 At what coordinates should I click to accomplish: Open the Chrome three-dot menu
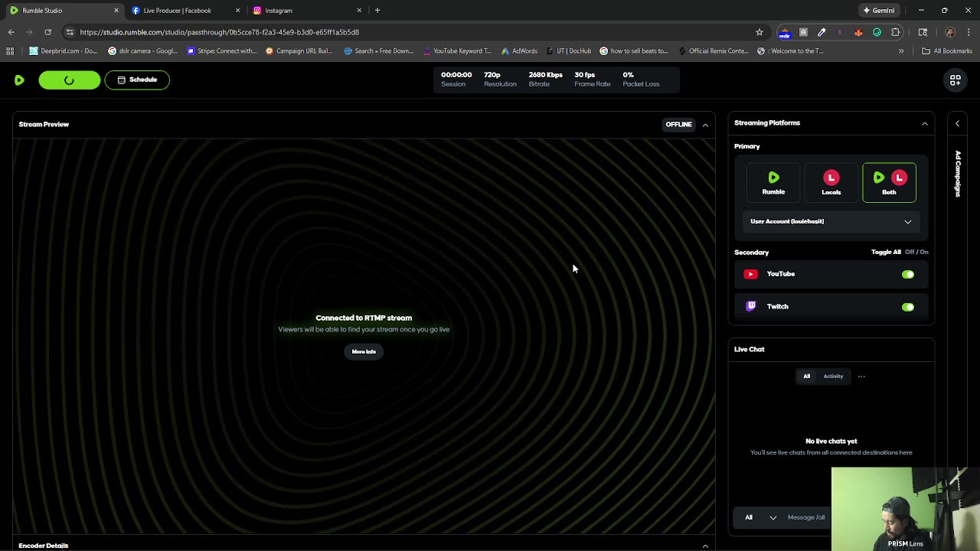click(969, 32)
